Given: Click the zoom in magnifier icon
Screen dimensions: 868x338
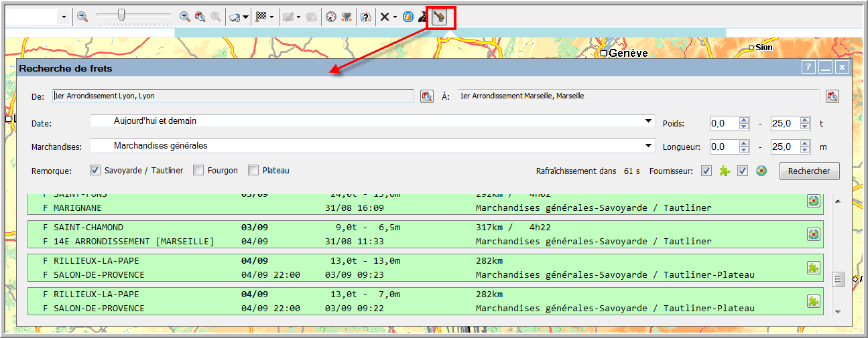Looking at the screenshot, I should pyautogui.click(x=185, y=17).
